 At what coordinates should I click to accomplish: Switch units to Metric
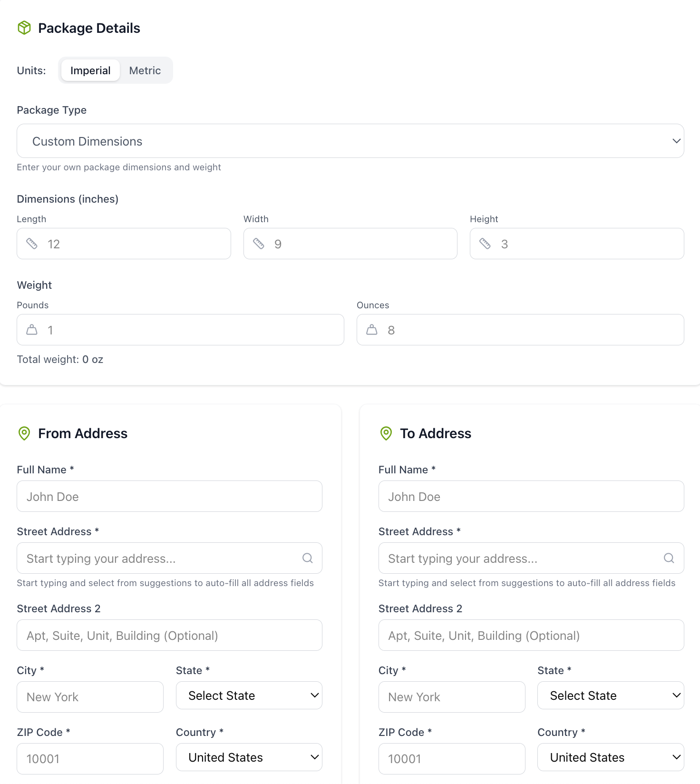(x=145, y=70)
